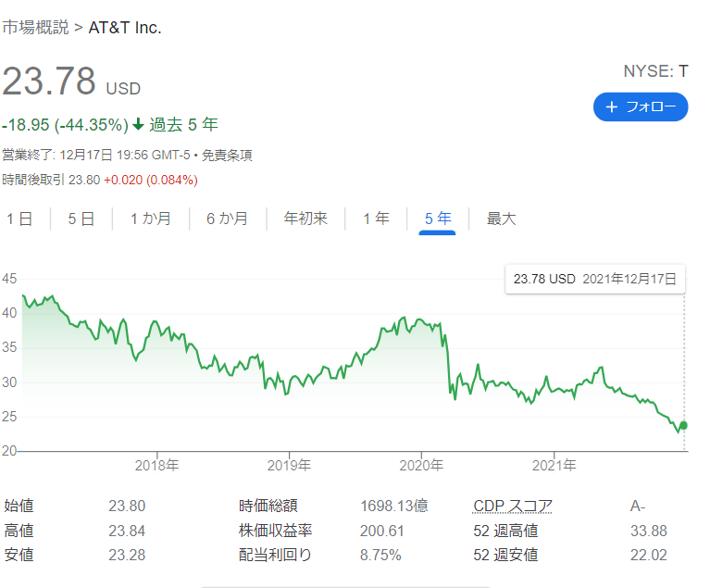This screenshot has width=710, height=588.
Task: Click the green down arrow change indicator
Action: (x=138, y=124)
